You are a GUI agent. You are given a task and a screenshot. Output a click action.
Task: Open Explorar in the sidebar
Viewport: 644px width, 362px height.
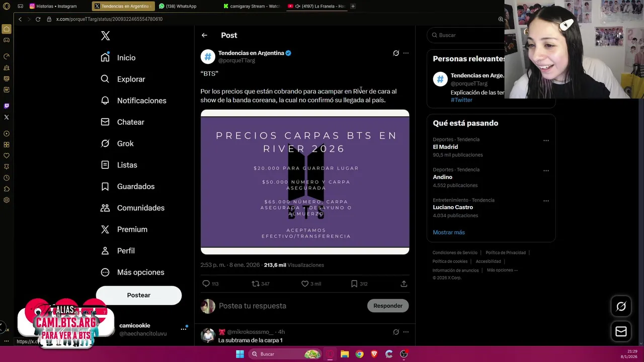pyautogui.click(x=123, y=79)
